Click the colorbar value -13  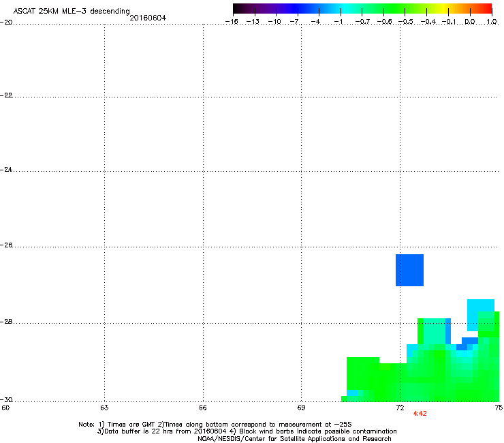(253, 22)
